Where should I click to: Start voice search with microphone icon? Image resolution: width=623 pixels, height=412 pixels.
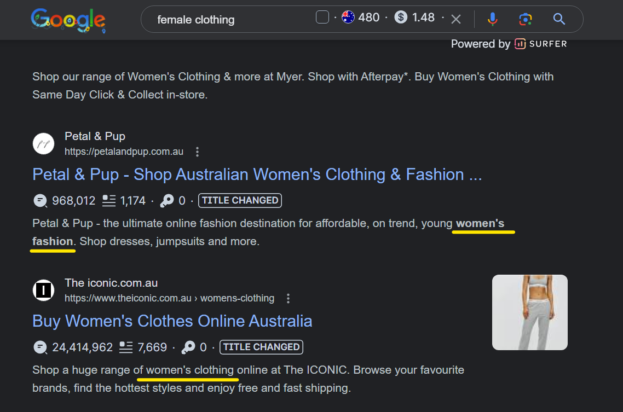[x=492, y=19]
